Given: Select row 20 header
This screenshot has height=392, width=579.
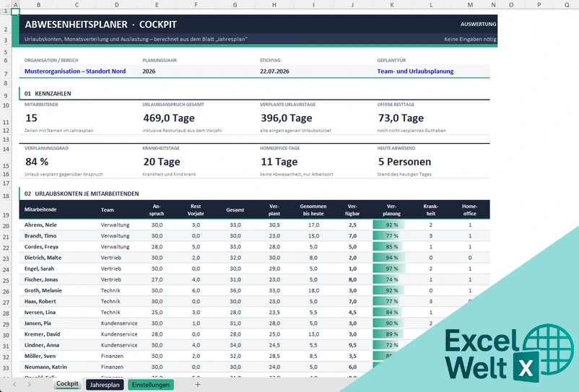Looking at the screenshot, I should [6, 225].
